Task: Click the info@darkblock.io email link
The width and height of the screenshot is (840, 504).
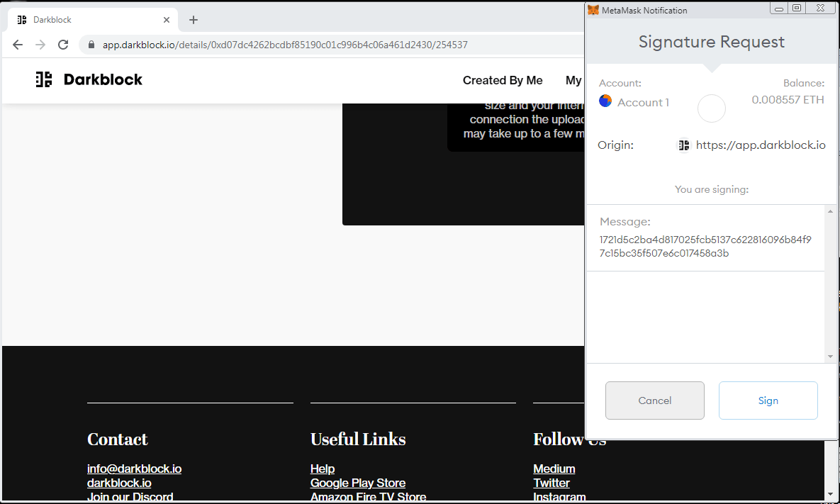Action: click(x=134, y=469)
